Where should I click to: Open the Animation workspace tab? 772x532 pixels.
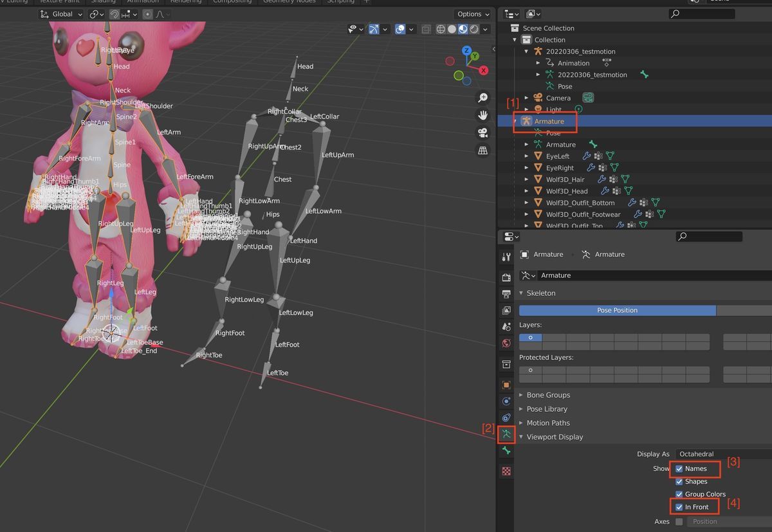pos(143,2)
